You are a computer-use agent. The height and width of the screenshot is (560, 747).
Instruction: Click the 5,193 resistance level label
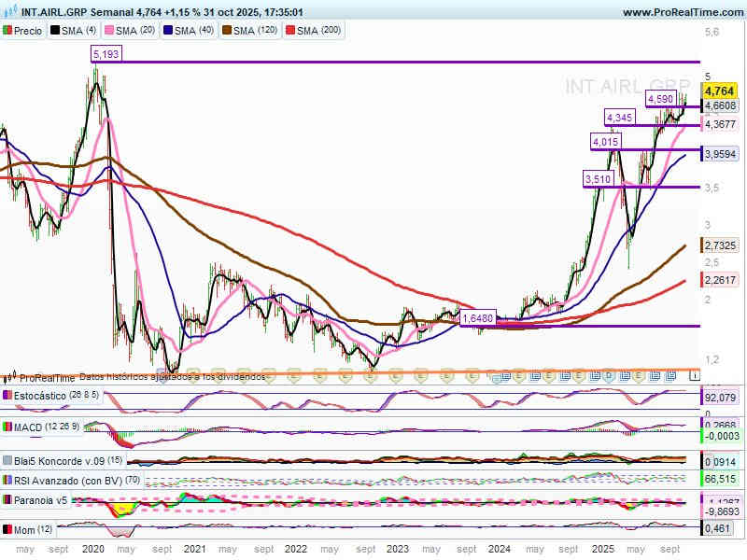coord(106,55)
